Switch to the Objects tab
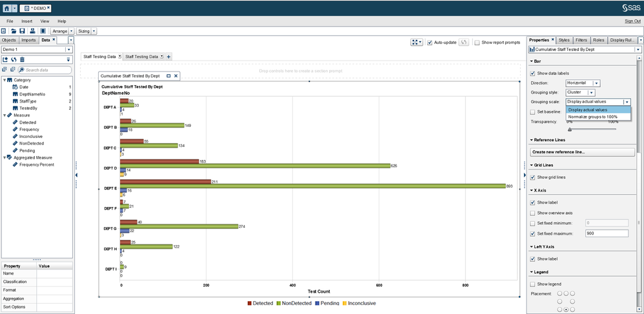 pos(9,40)
